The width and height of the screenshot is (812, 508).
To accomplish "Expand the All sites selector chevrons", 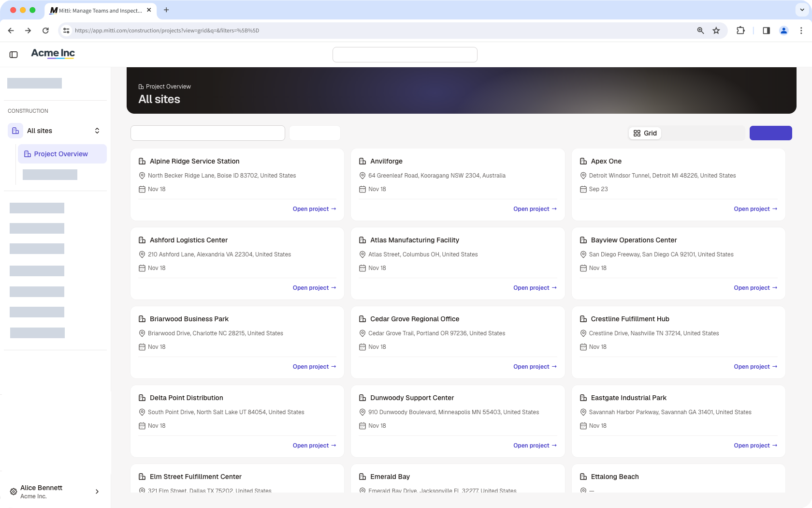I will (x=97, y=131).
